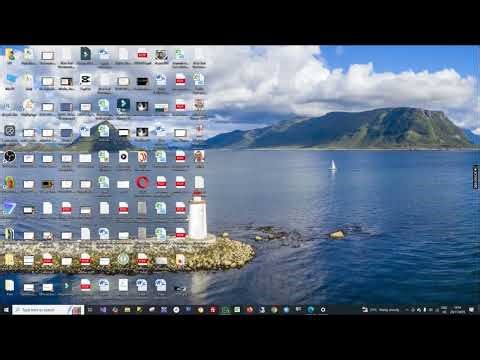480x360 pixels.
Task: Select the small green arrow desktop shortcut
Action: (66, 286)
